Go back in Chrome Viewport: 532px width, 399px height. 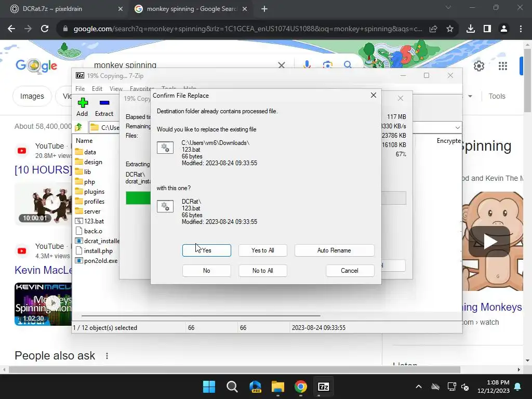pyautogui.click(x=11, y=29)
